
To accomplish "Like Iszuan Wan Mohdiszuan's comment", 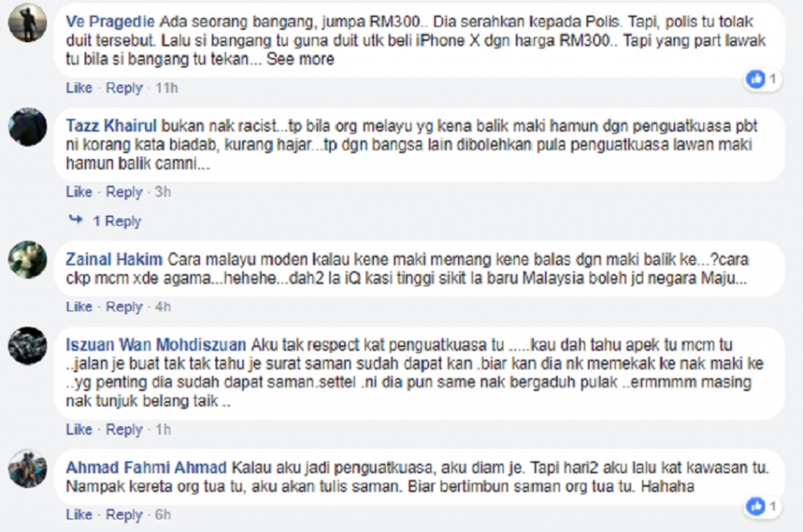I will (79, 429).
